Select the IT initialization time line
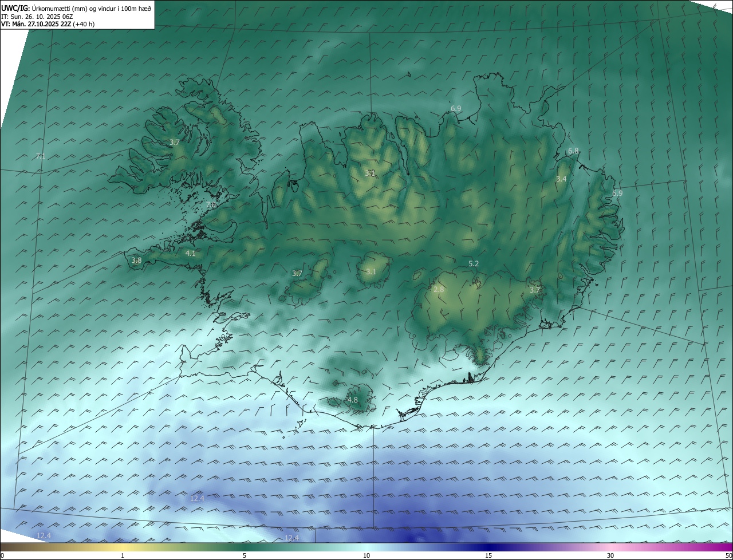Screen dimensions: 733x560 tap(37, 17)
